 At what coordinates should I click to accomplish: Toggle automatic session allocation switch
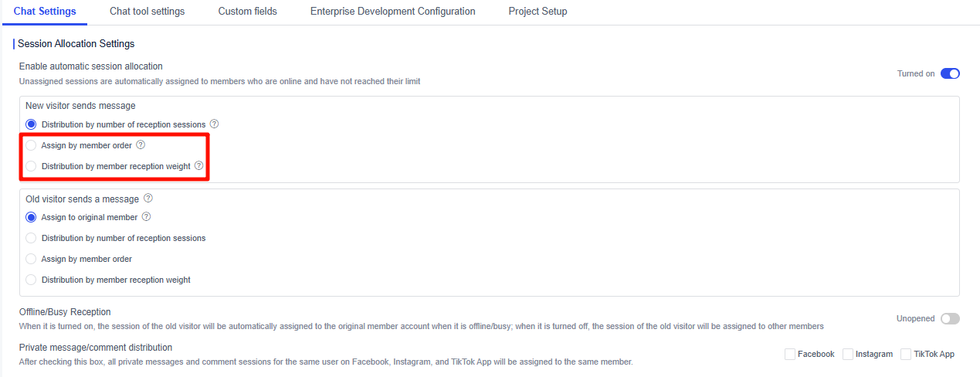tap(950, 73)
